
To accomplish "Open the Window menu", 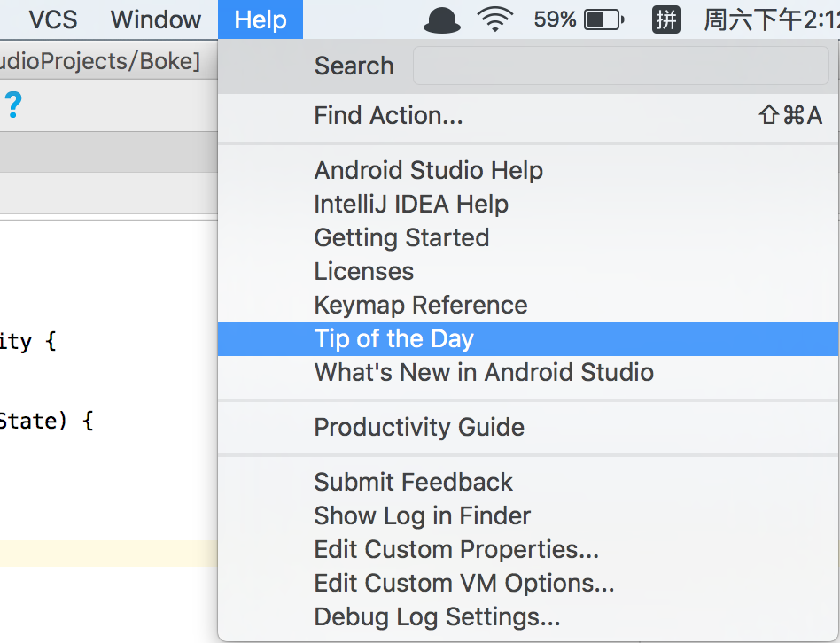I will tap(156, 19).
